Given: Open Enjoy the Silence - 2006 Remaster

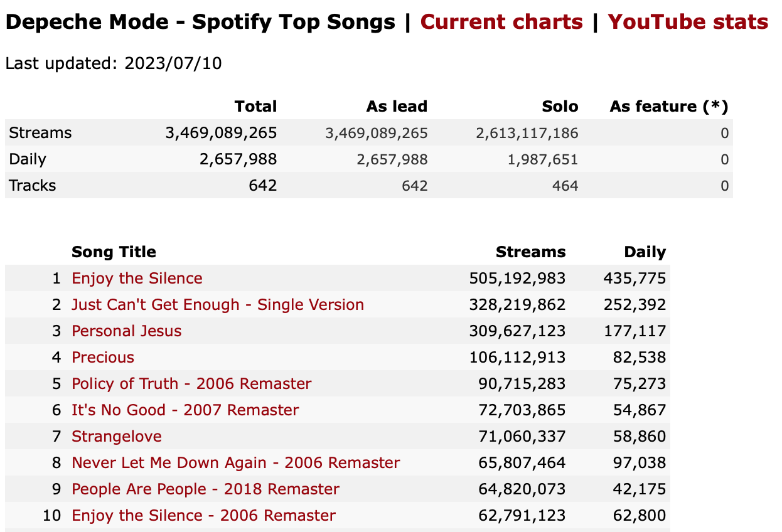Looking at the screenshot, I should [x=204, y=516].
